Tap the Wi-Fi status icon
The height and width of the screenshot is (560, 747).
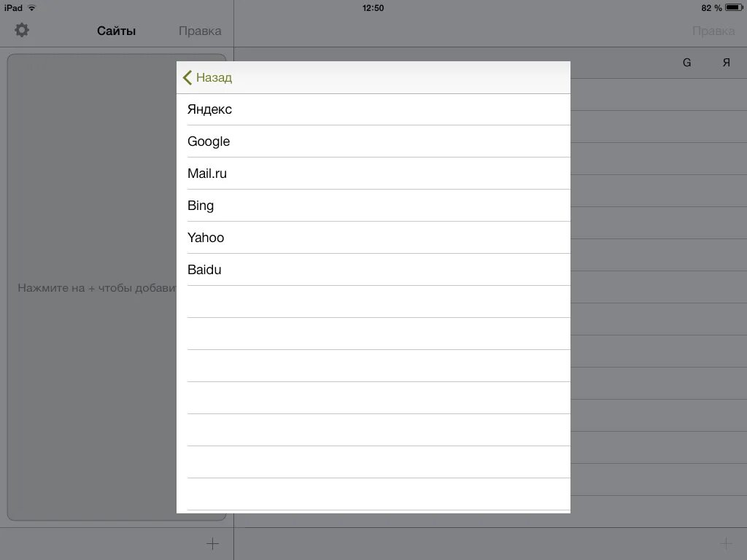pos(32,7)
